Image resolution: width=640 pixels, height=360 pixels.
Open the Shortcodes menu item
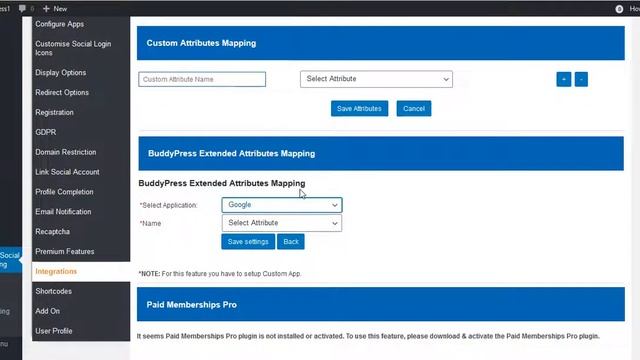(53, 291)
